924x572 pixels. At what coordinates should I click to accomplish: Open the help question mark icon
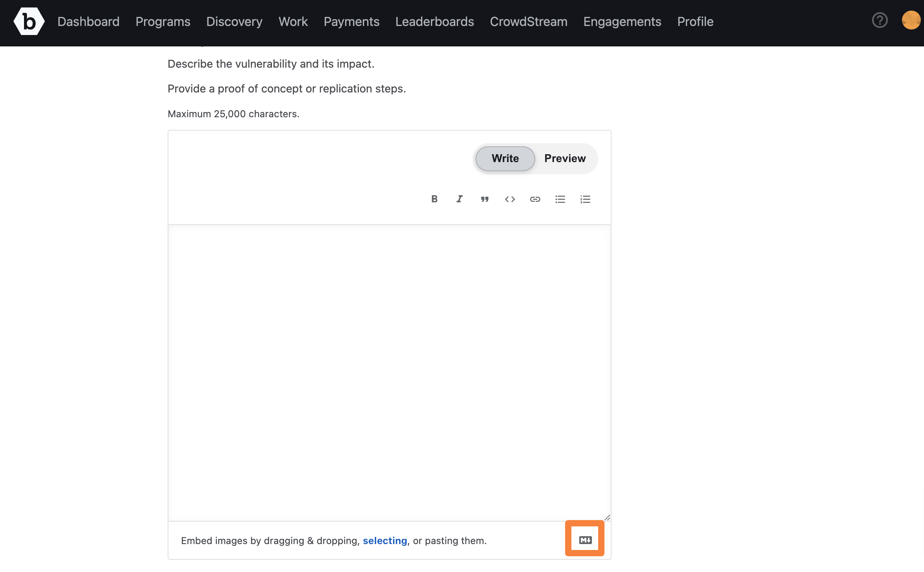[x=880, y=21]
